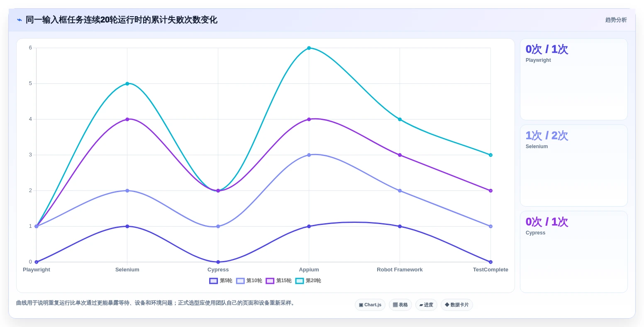Click the 第10轮 data point at Selenium
Screen dimensions: 644x327
point(127,191)
